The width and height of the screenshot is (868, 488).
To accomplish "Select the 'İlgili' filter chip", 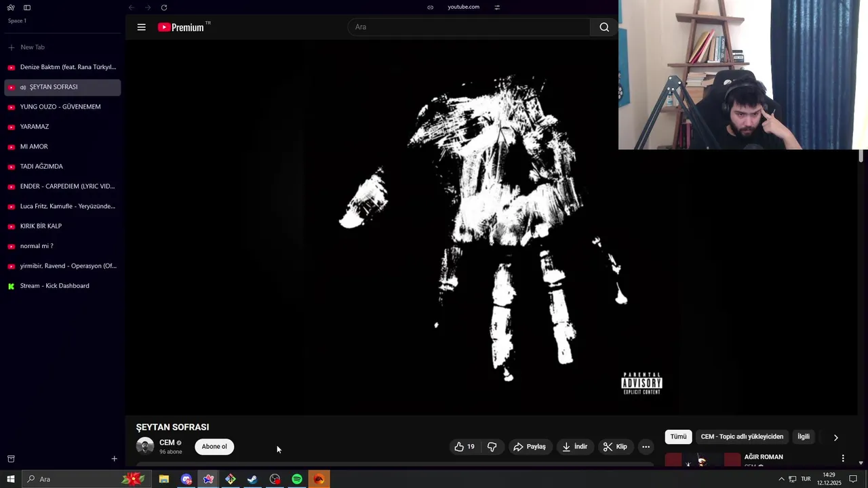I will 804,437.
